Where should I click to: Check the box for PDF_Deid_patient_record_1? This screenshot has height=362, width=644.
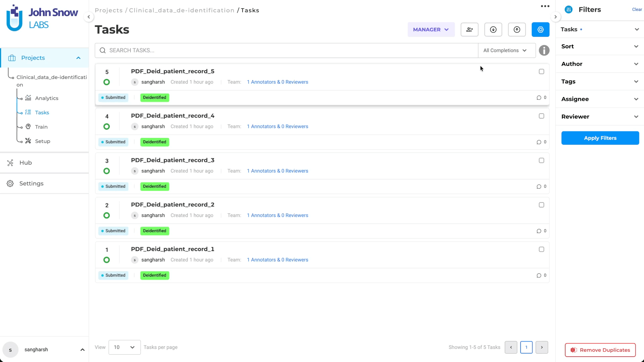coord(541,249)
